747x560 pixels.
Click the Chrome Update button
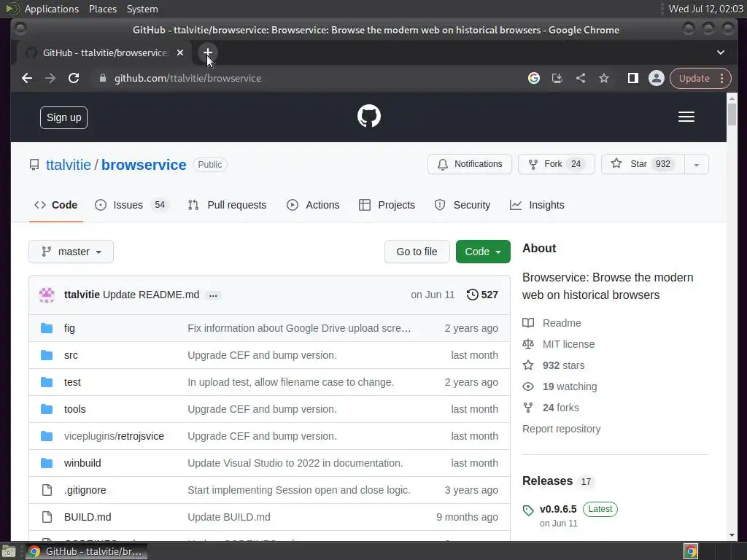pos(694,78)
